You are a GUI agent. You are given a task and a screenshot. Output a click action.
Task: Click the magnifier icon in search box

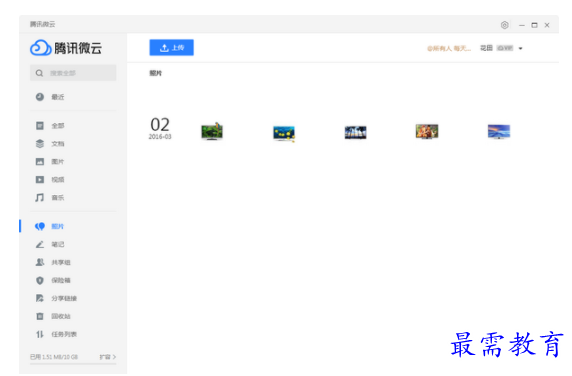pos(39,73)
